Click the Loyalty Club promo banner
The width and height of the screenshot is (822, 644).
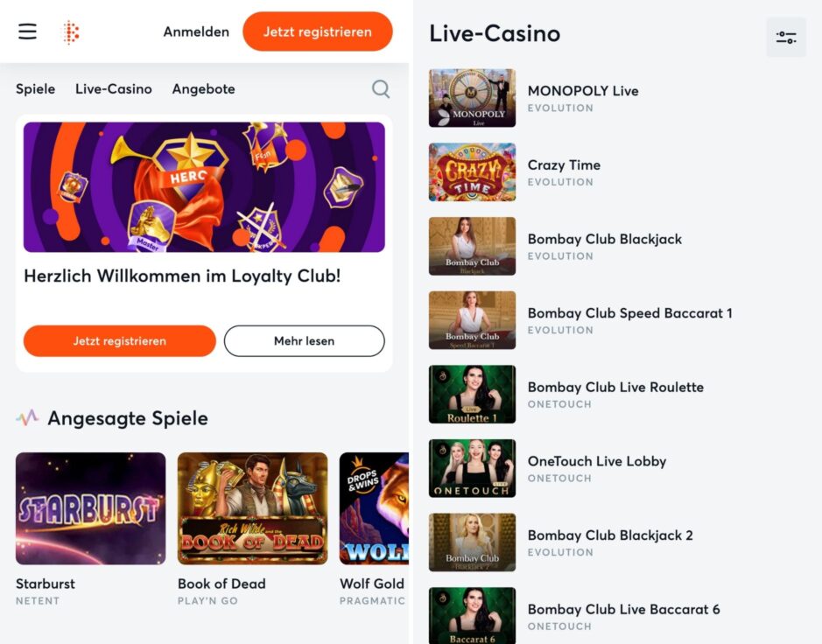click(x=204, y=187)
